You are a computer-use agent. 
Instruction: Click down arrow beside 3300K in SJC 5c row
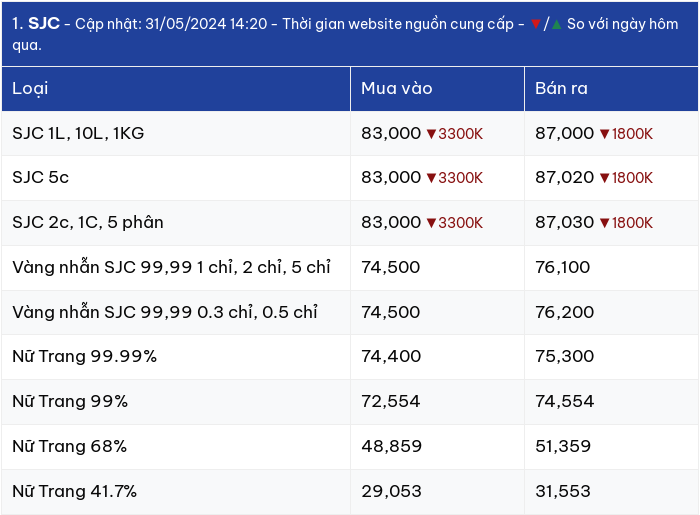(431, 178)
